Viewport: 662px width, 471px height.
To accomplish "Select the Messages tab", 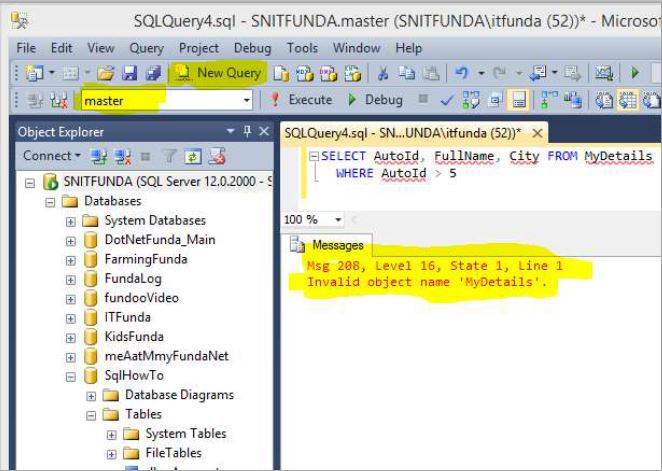I will (327, 245).
